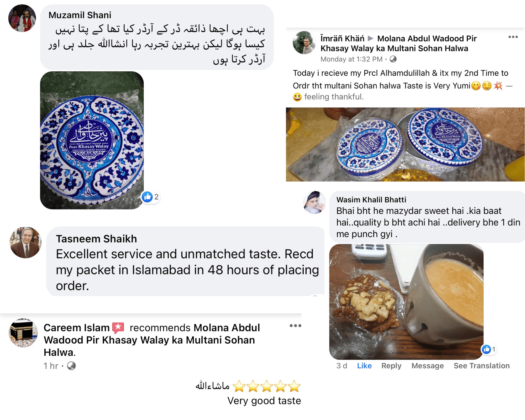This screenshot has width=525, height=420.
Task: Click the Careem Islam name link
Action: coord(76,328)
